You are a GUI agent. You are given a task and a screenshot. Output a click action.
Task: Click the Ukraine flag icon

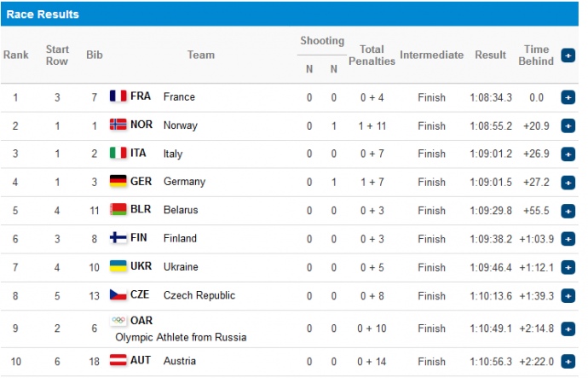coord(118,266)
